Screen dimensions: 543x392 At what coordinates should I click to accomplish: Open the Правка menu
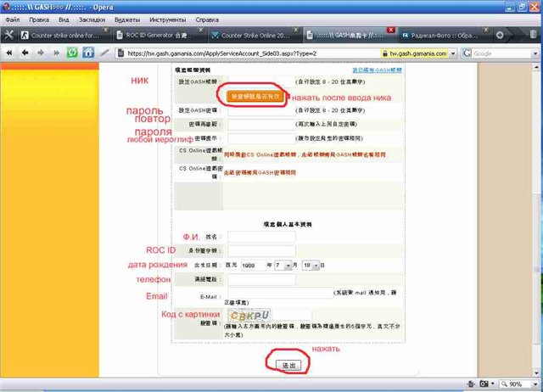point(39,20)
